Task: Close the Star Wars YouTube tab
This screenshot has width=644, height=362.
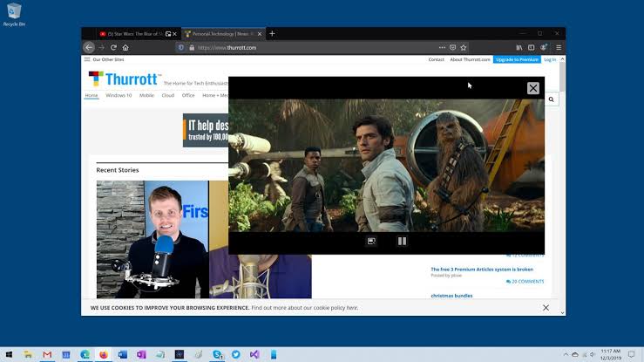Action: (174, 34)
